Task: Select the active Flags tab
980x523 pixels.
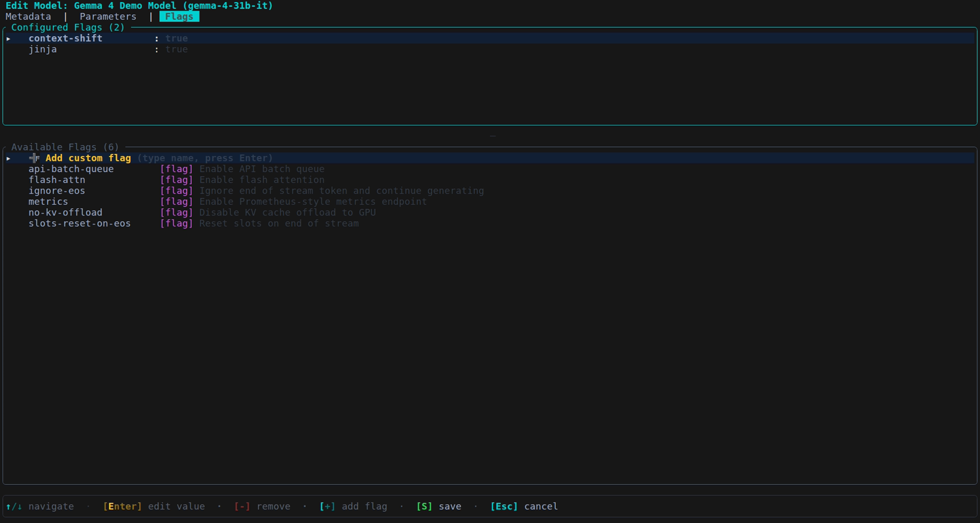Action: tap(179, 16)
